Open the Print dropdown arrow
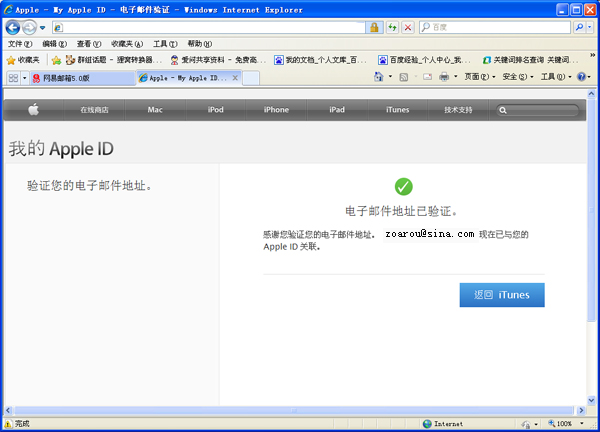Image resolution: width=600 pixels, height=432 pixels. pyautogui.click(x=455, y=77)
